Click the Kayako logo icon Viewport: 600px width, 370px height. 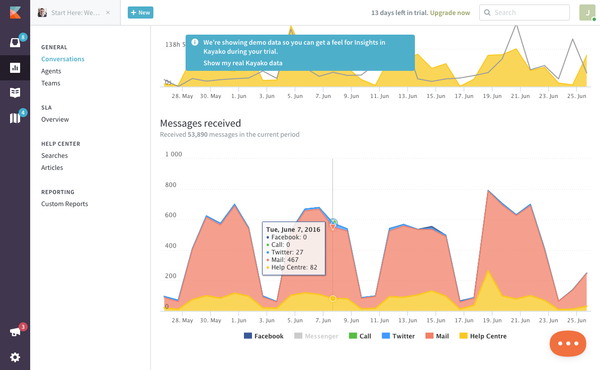tap(15, 13)
